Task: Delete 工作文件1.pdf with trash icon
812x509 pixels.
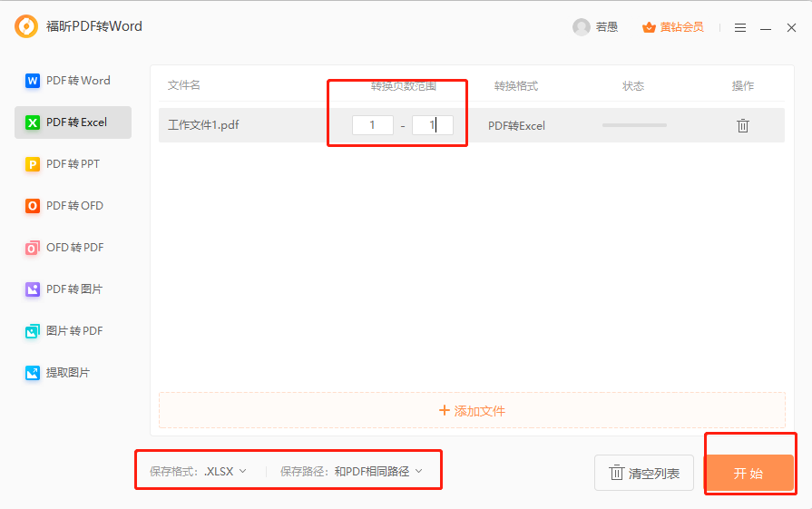Action: pos(742,125)
